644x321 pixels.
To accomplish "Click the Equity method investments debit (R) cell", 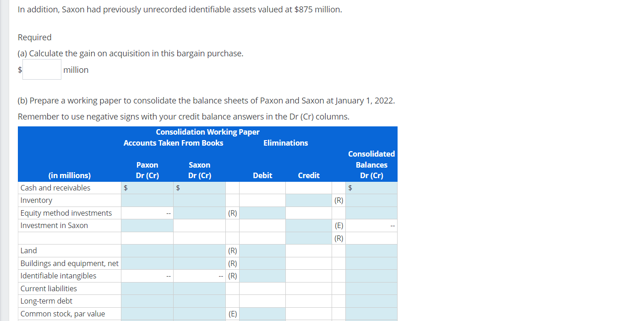I will coord(262,212).
